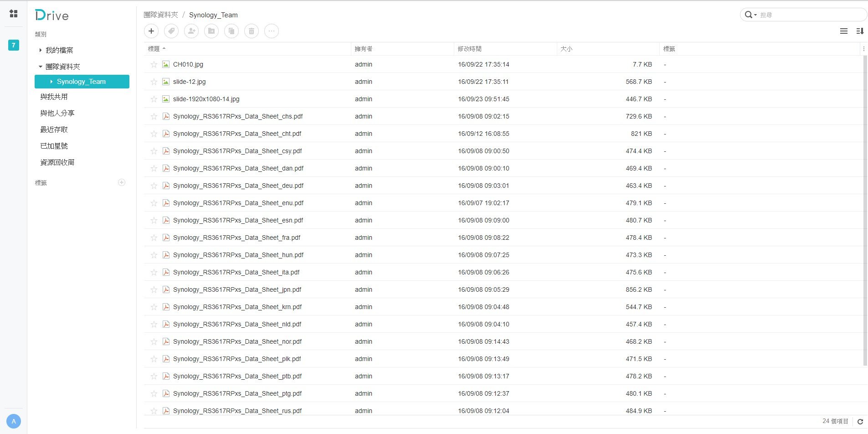Viewport: 868px width, 434px height.
Task: Select Synology_Team in the sidebar tree
Action: point(82,82)
